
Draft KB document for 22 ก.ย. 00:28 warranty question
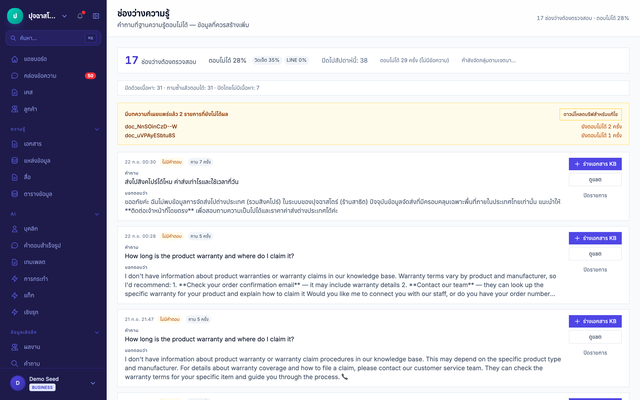(x=595, y=238)
